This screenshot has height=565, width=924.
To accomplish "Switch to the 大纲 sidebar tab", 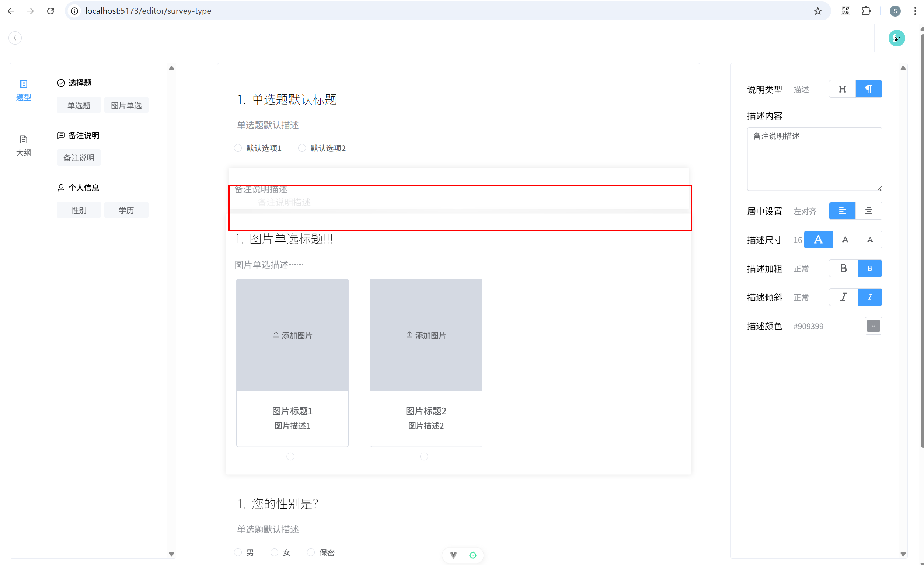I will [23, 146].
